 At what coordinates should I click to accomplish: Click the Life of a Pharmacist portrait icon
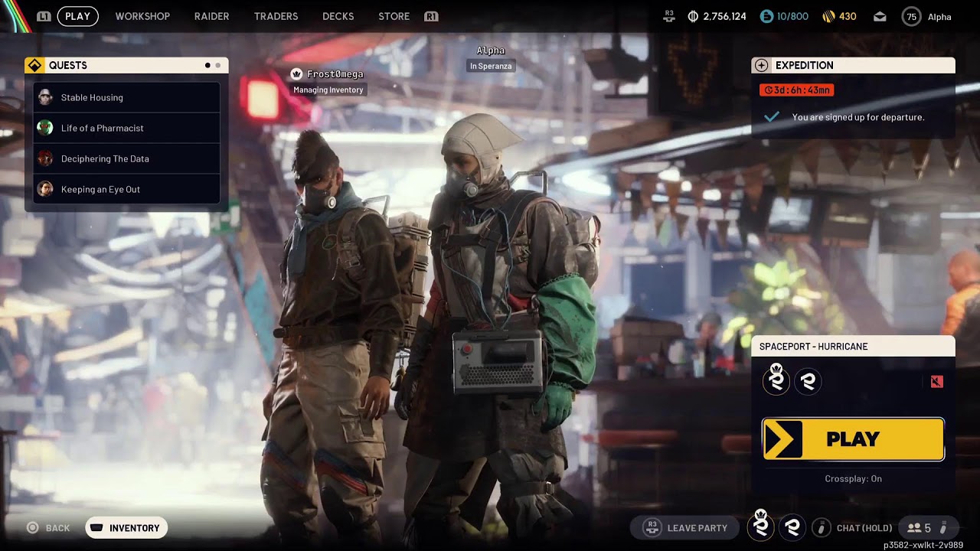point(45,128)
